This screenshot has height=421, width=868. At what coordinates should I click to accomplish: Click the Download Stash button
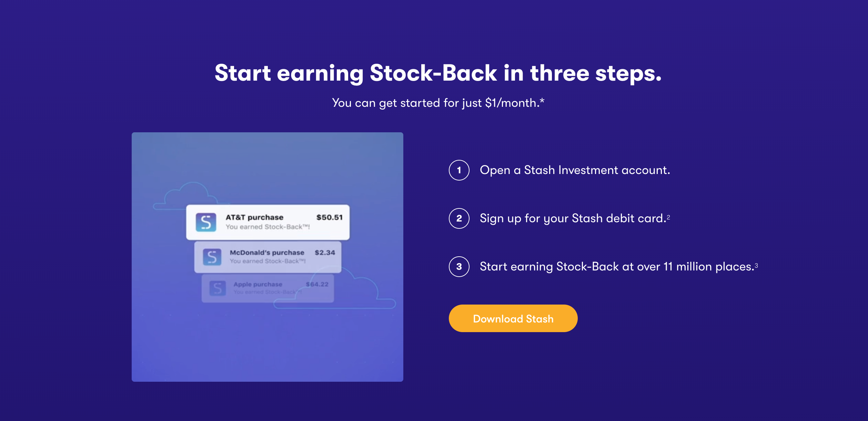513,318
